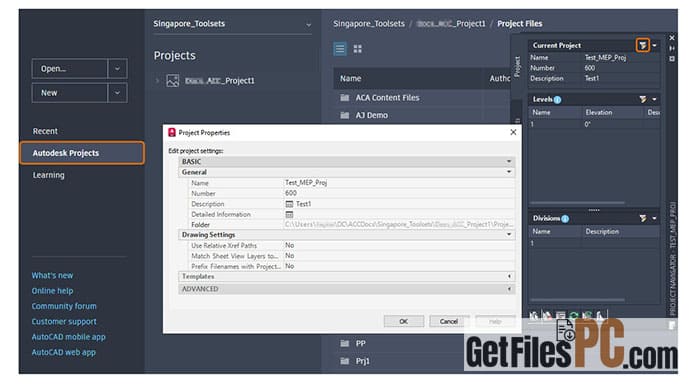The width and height of the screenshot is (700, 384).
Task: Click the Edit Divisions icon
Action: pyautogui.click(x=642, y=218)
